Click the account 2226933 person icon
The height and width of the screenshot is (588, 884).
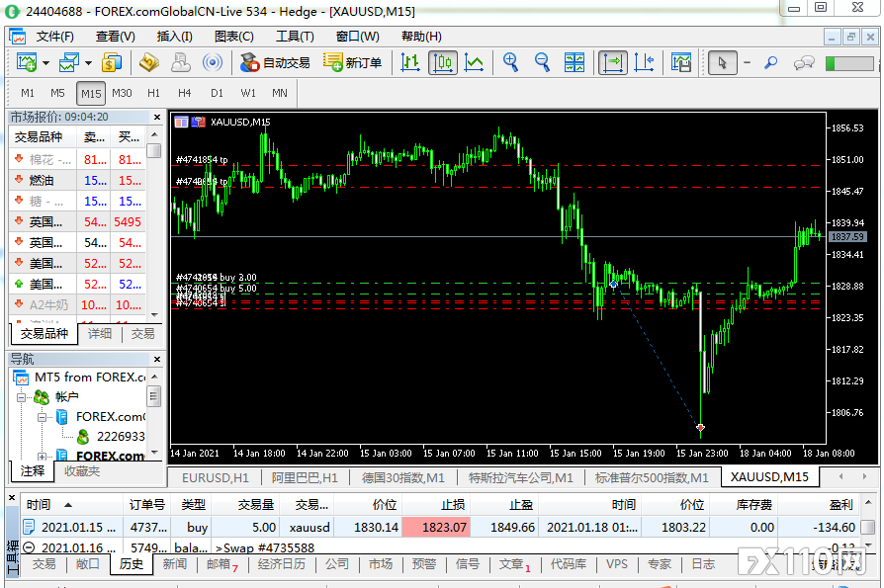[x=83, y=437]
